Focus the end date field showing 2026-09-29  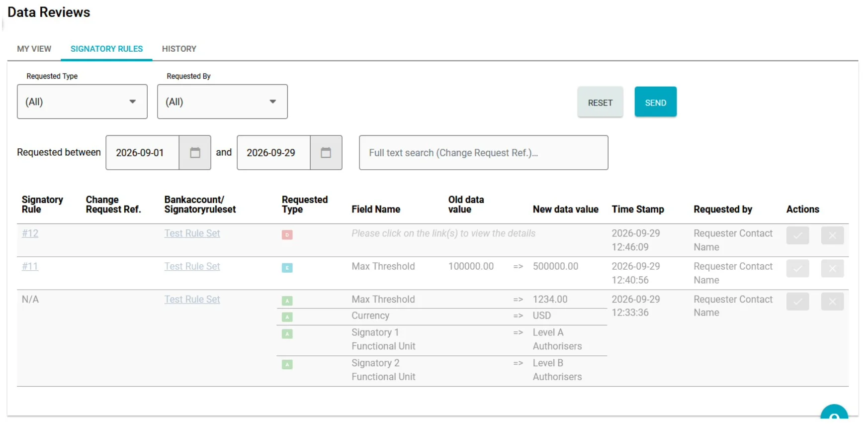point(274,153)
